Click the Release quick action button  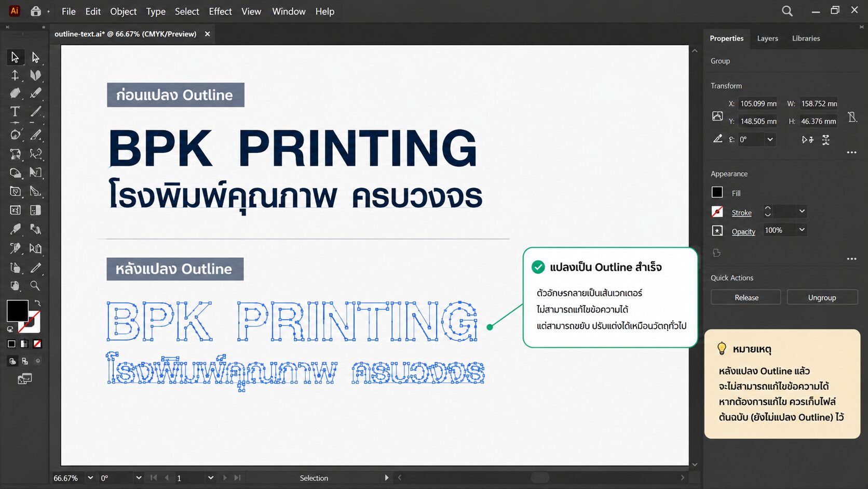[x=746, y=297]
